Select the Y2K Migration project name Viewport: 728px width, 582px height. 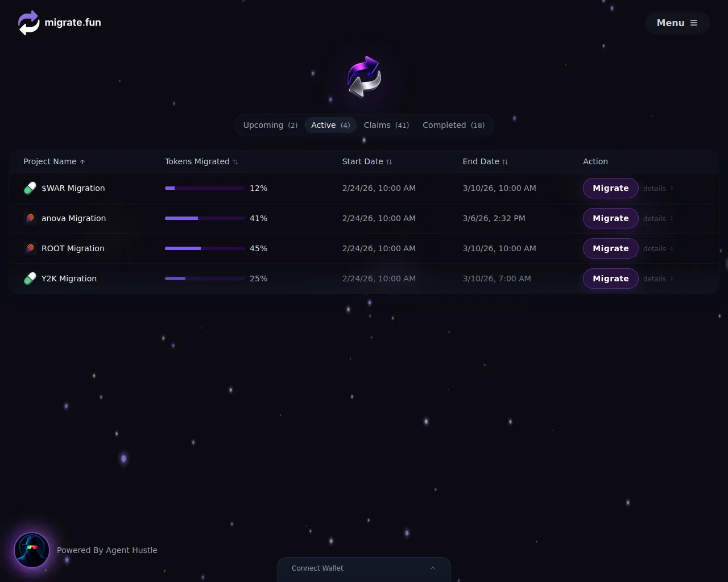(69, 278)
